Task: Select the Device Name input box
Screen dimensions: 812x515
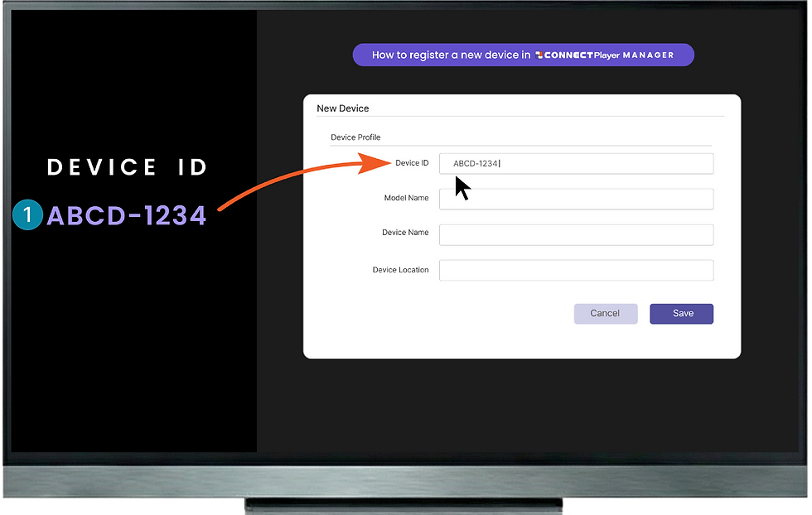Action: 577,235
